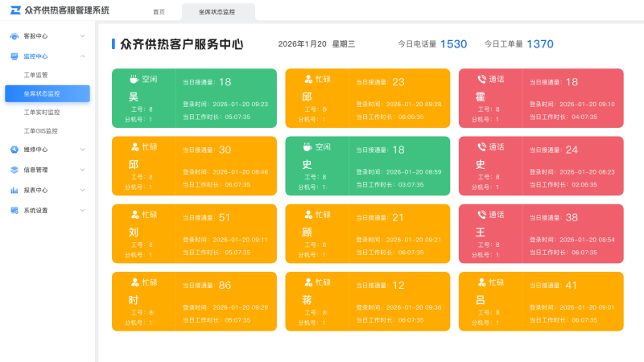The image size is (644, 362).
Task: Open 工单实时监控 in the sidebar
Action: (x=42, y=113)
